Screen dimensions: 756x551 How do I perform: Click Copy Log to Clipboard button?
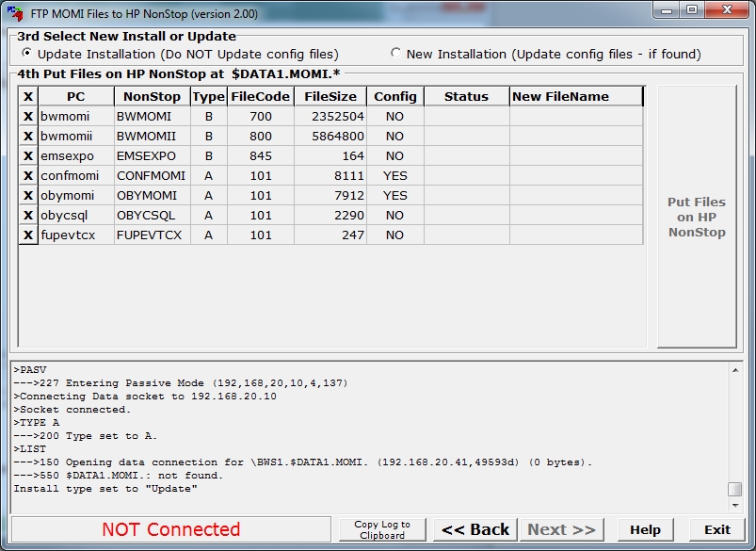[381, 529]
